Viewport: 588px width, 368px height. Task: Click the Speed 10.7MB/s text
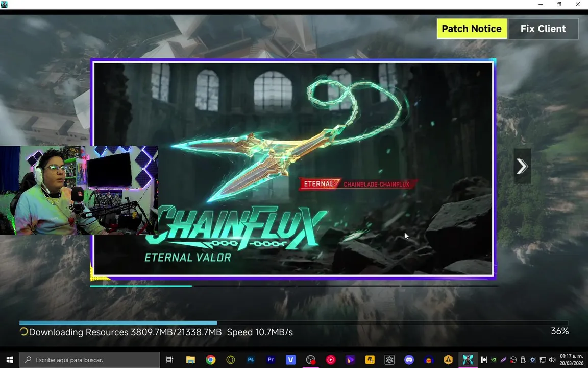pos(260,332)
